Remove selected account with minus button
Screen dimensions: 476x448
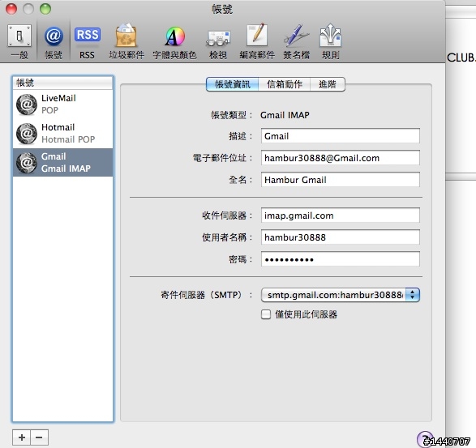pos(39,437)
